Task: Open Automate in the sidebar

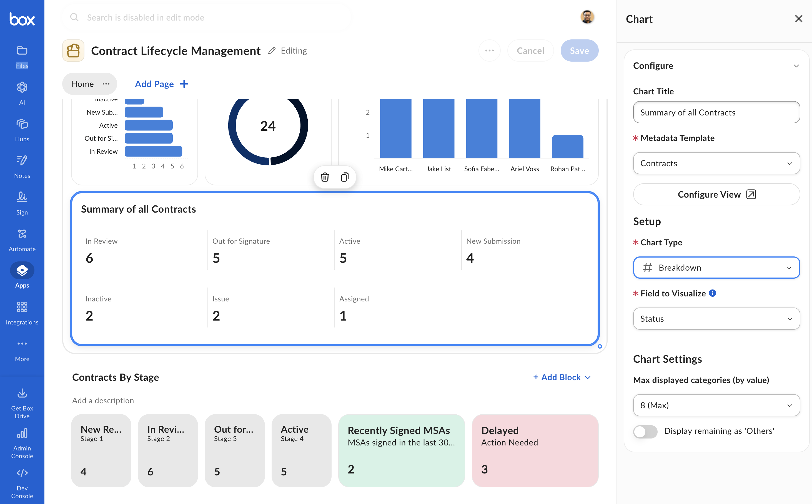Action: 22,240
